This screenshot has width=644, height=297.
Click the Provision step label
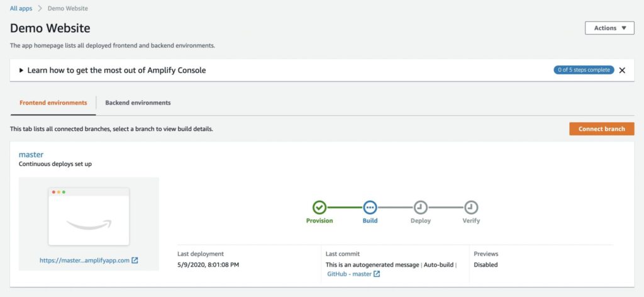319,221
